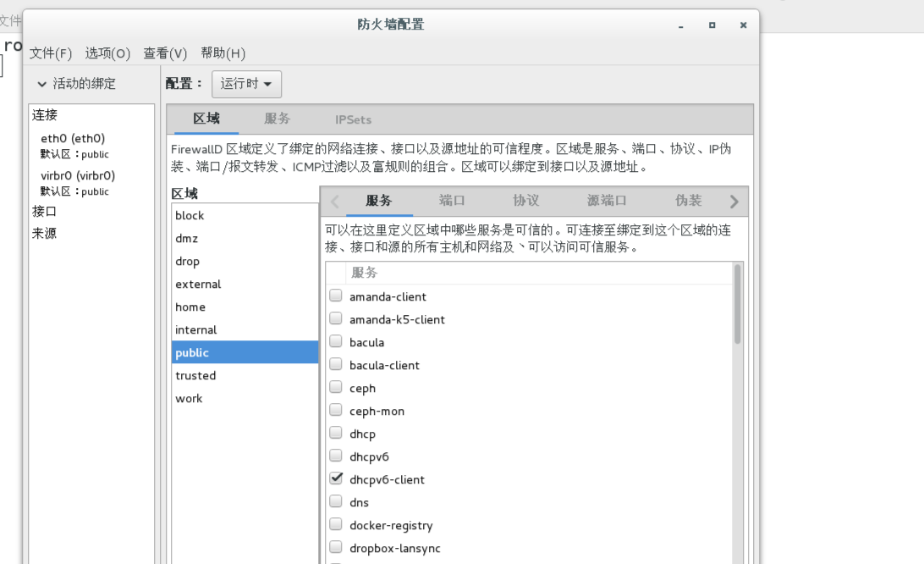The width and height of the screenshot is (924, 564).
Task: Switch to the IPSets tab
Action: [353, 119]
